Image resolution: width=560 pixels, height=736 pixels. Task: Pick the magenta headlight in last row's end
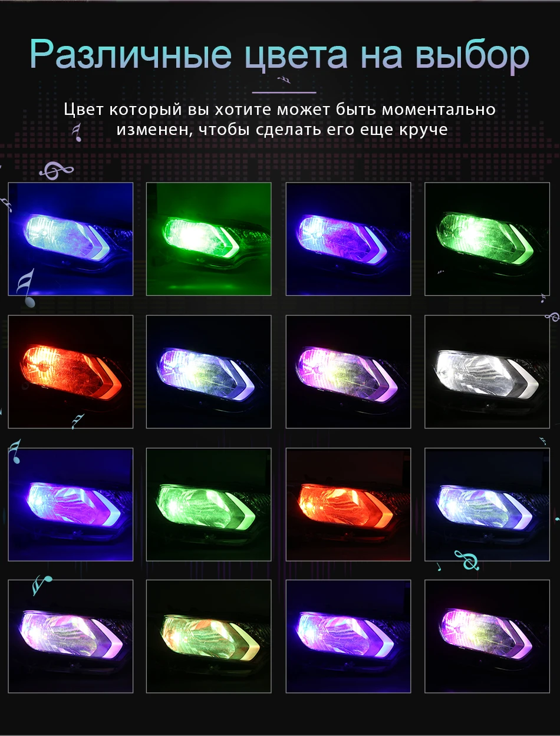[x=487, y=636]
